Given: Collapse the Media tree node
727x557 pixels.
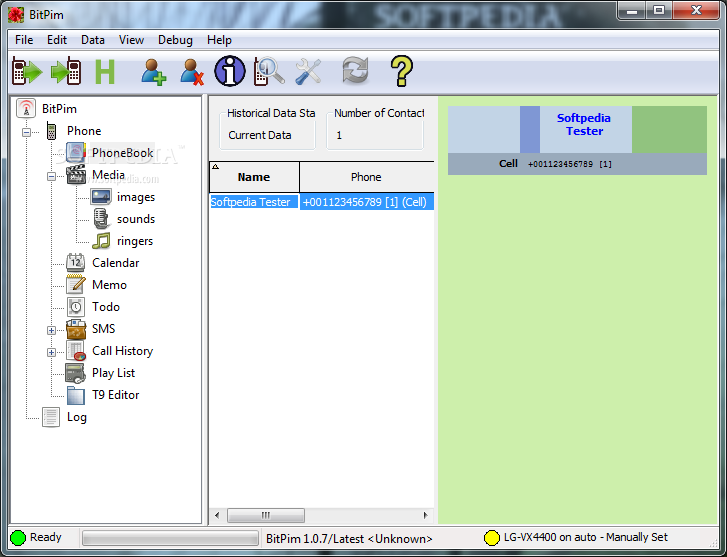Looking at the screenshot, I should (51, 176).
